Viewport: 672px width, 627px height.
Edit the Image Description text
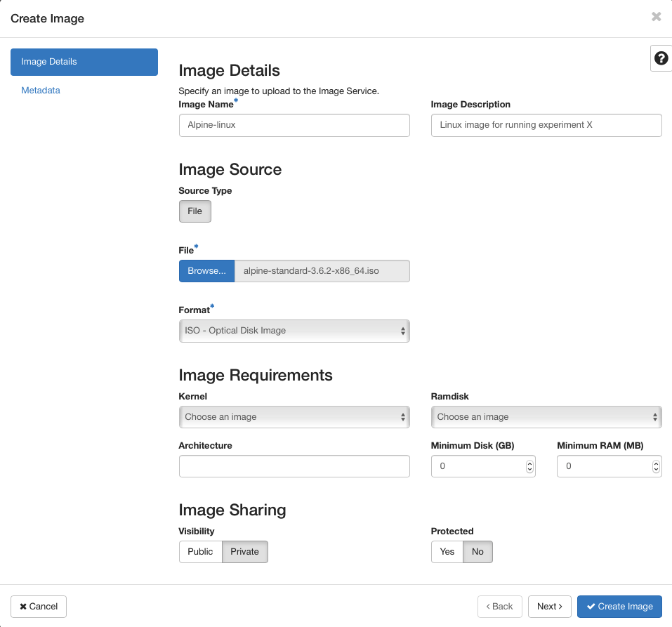tap(546, 125)
